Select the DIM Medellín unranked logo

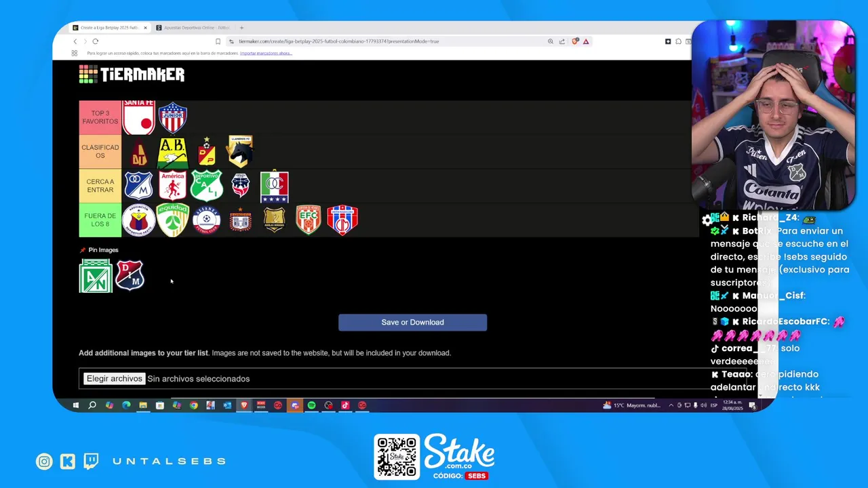pos(130,275)
